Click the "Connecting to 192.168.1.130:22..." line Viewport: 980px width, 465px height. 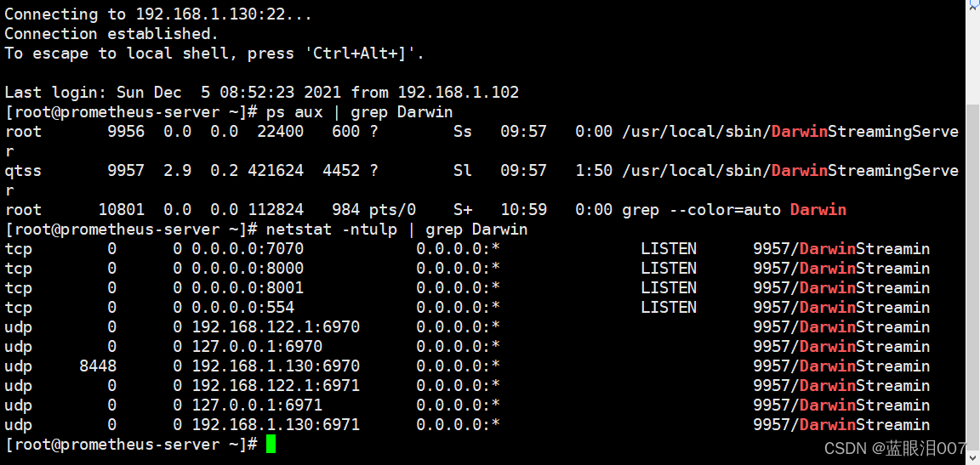coord(158,14)
